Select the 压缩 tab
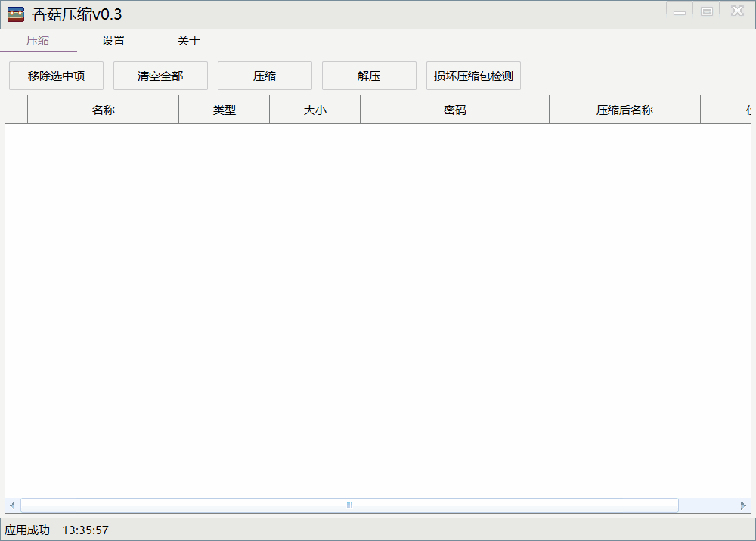Screen dimensions: 756x541 point(39,41)
